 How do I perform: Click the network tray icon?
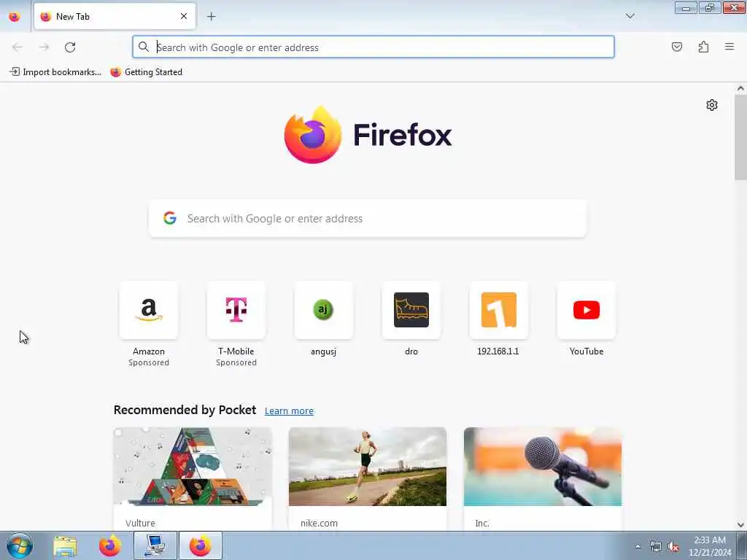click(656, 547)
